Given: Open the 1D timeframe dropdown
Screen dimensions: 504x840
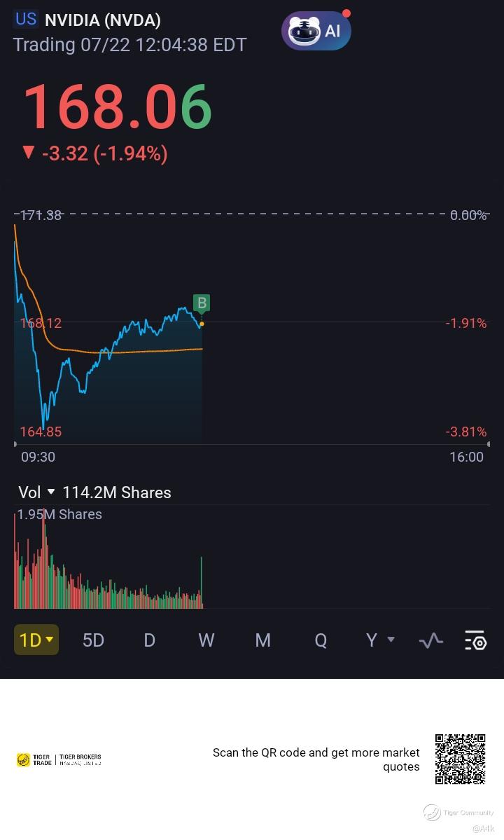Looking at the screenshot, I should pos(36,640).
